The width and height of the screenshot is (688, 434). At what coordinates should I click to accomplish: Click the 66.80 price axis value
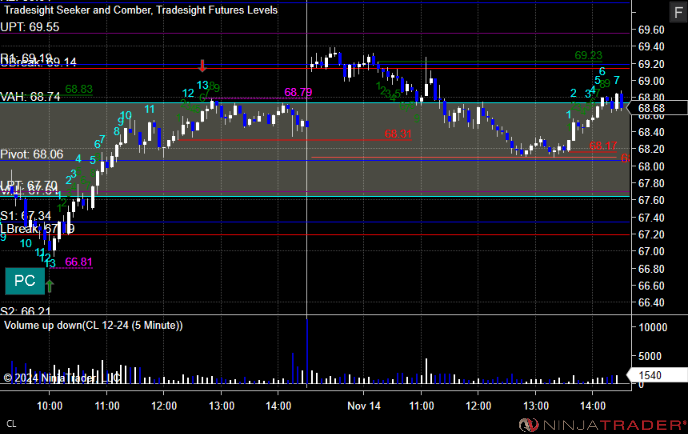651,269
